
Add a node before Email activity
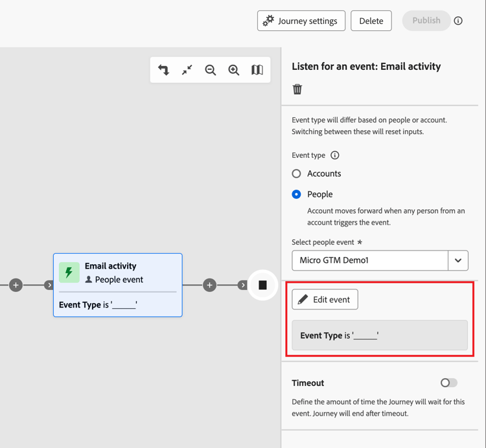tap(16, 285)
